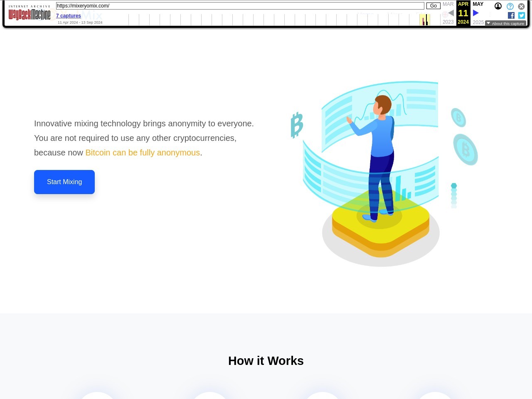The height and width of the screenshot is (399, 532).
Task: Expand About this capture
Action: point(505,23)
